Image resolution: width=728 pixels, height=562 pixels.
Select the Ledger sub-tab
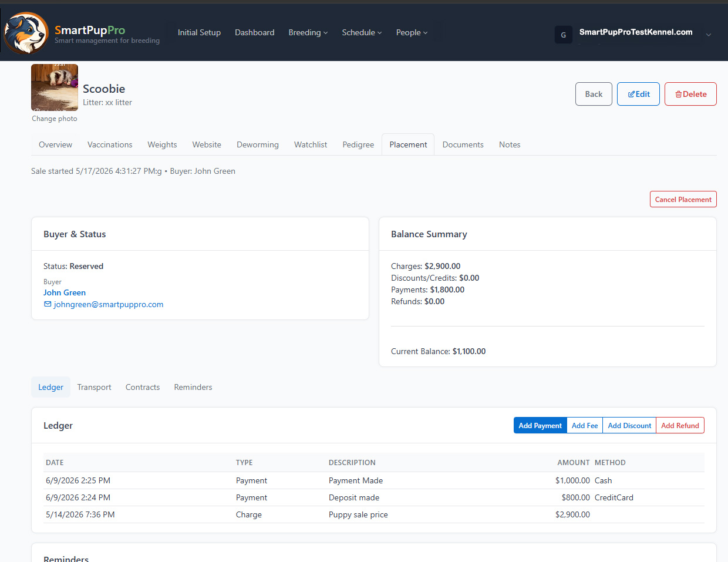(50, 387)
